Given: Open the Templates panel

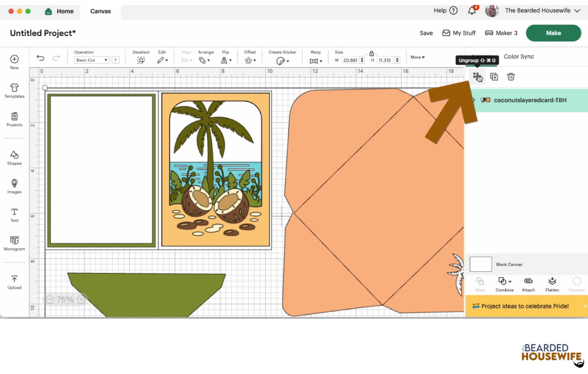Looking at the screenshot, I should tap(14, 90).
